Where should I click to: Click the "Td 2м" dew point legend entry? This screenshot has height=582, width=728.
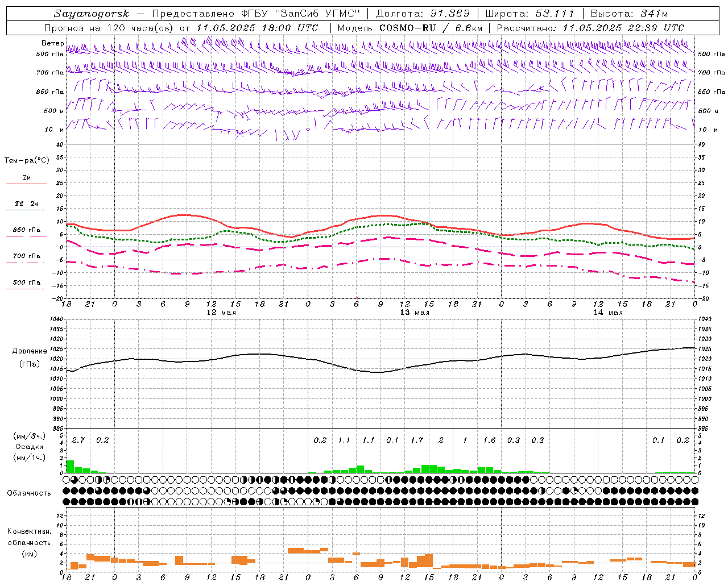click(27, 203)
